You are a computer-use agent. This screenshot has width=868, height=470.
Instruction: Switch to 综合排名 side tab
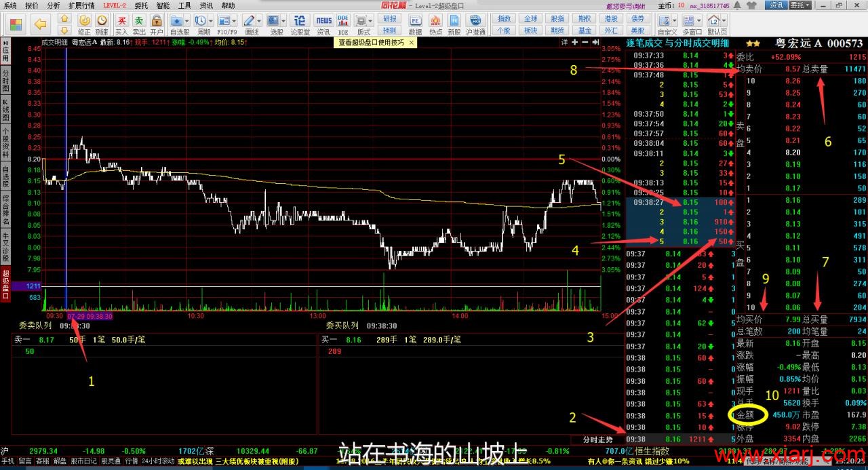(x=5, y=210)
